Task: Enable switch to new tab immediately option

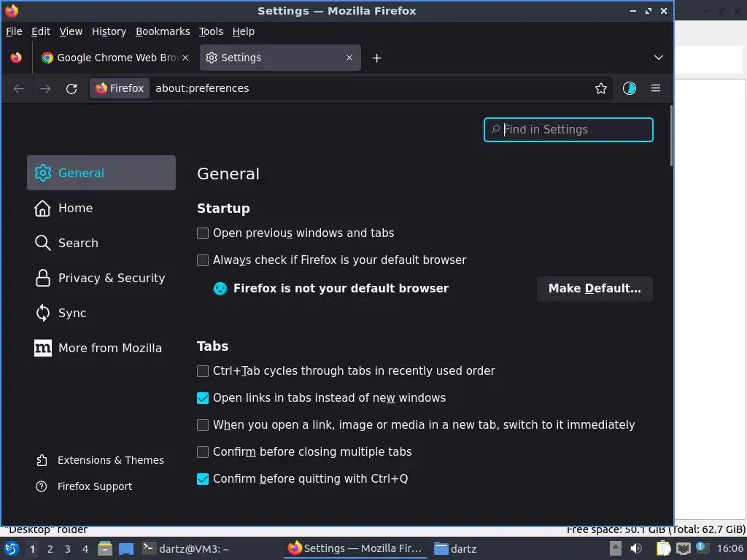Action: coord(203,425)
